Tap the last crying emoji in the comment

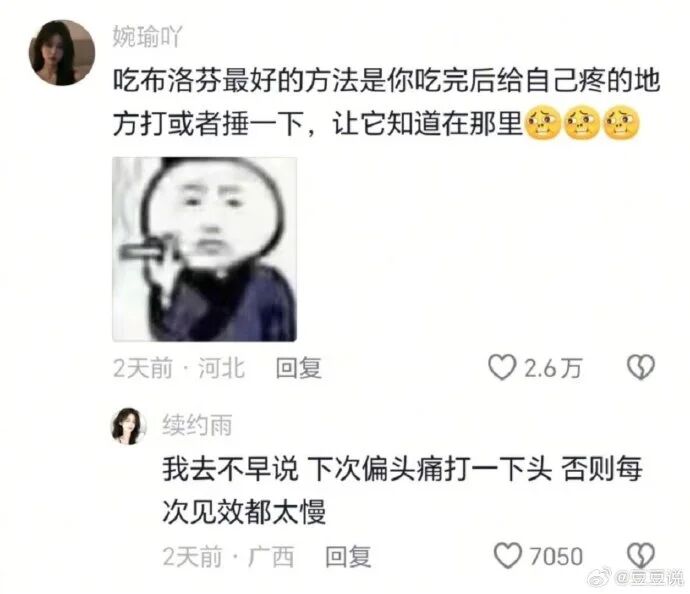(x=621, y=124)
